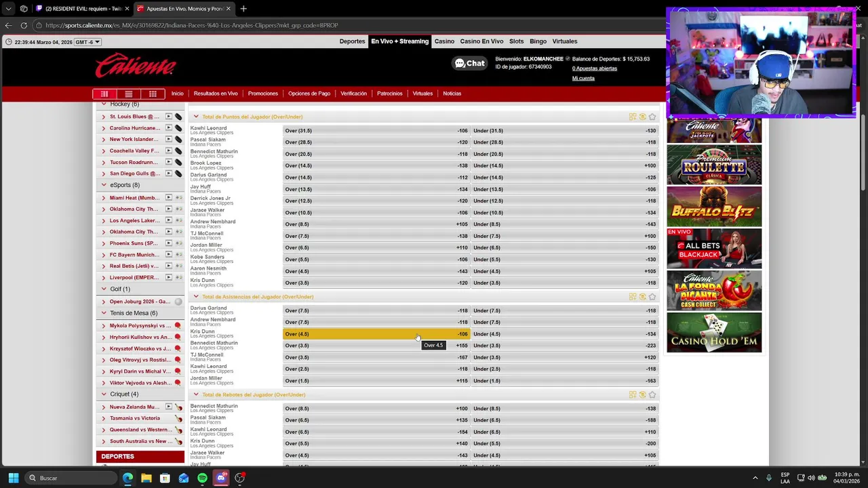868x488 pixels.
Task: Select Over (31.5) for Kawhi Leonard points
Action: coord(376,131)
